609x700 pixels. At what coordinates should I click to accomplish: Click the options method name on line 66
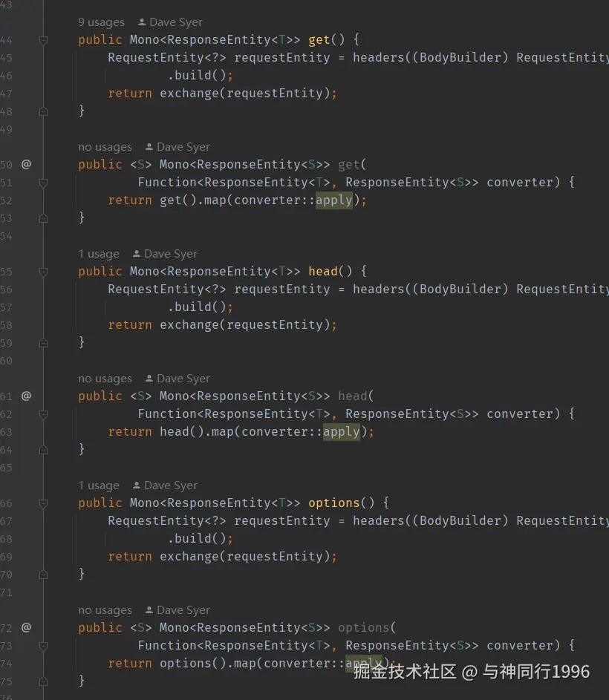pyautogui.click(x=334, y=503)
